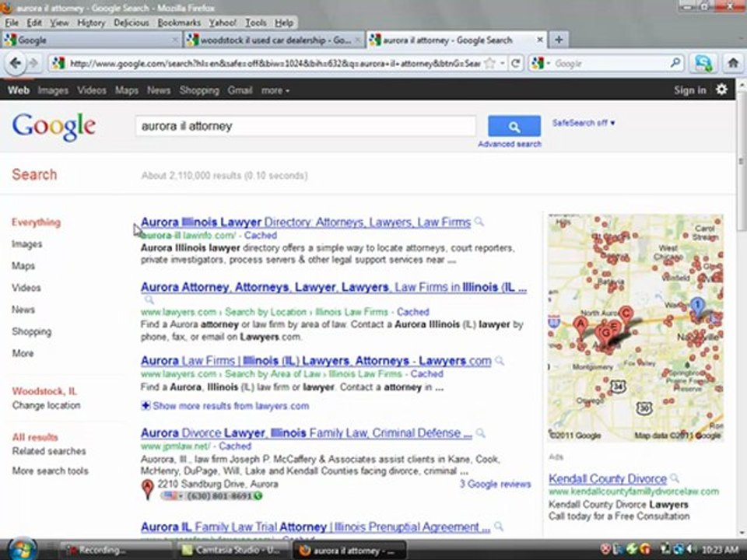
Task: Open Camtasia Studio from taskbar
Action: tap(232, 550)
